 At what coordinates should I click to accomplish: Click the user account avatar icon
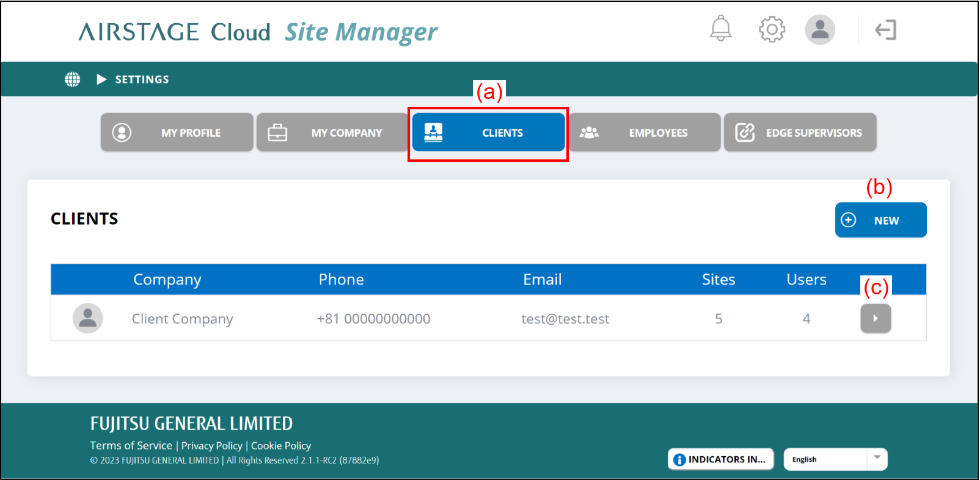819,29
